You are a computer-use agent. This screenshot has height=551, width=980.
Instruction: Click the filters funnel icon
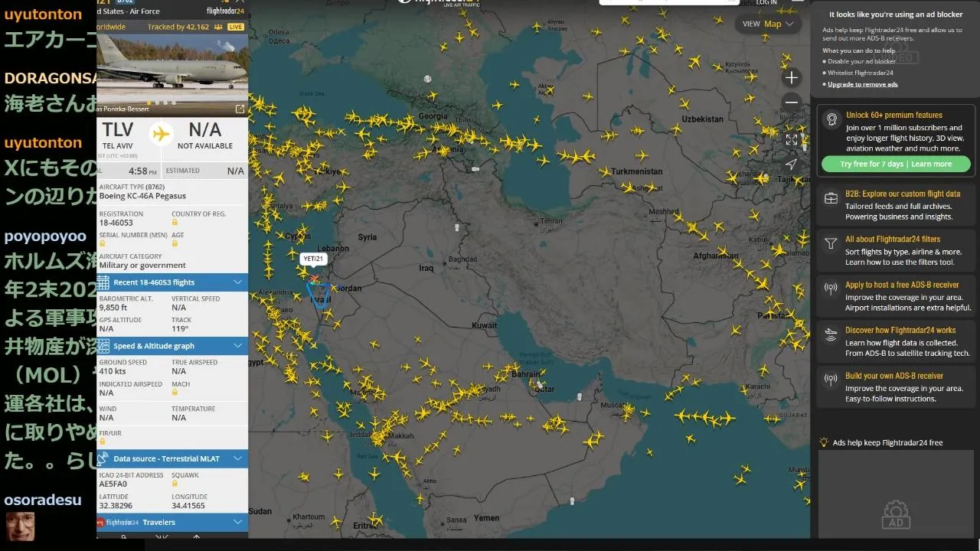pyautogui.click(x=831, y=243)
